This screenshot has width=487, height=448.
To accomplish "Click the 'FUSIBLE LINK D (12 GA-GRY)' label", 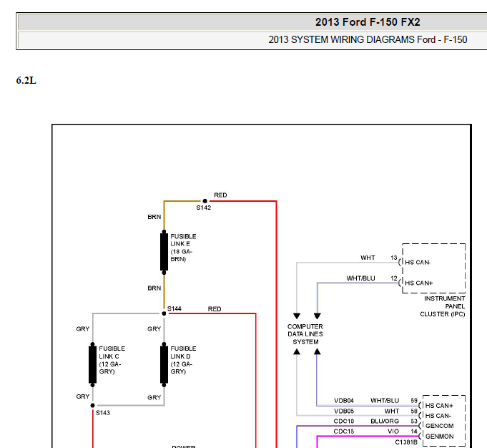I will coord(183,360).
